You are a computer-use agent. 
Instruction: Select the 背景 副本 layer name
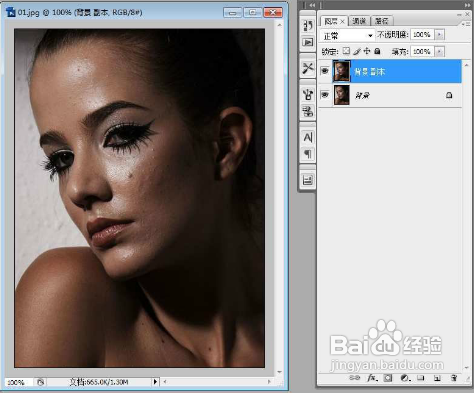coord(369,71)
